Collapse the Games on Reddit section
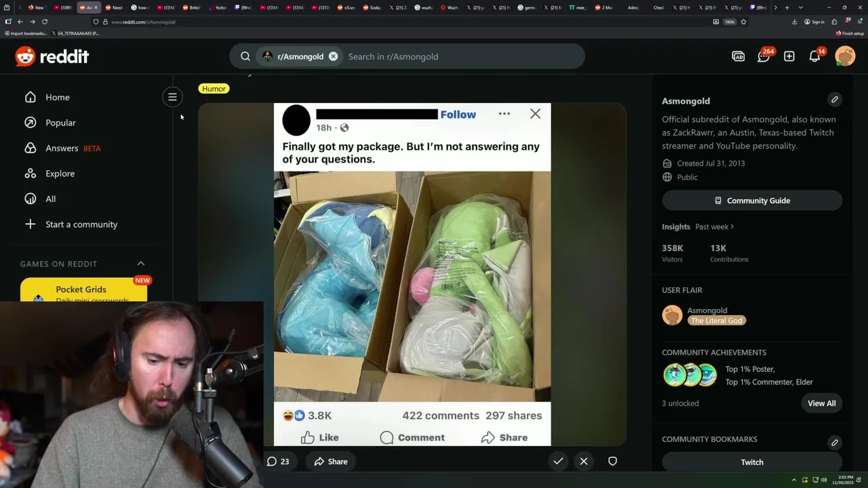This screenshot has height=488, width=868. pyautogui.click(x=141, y=264)
